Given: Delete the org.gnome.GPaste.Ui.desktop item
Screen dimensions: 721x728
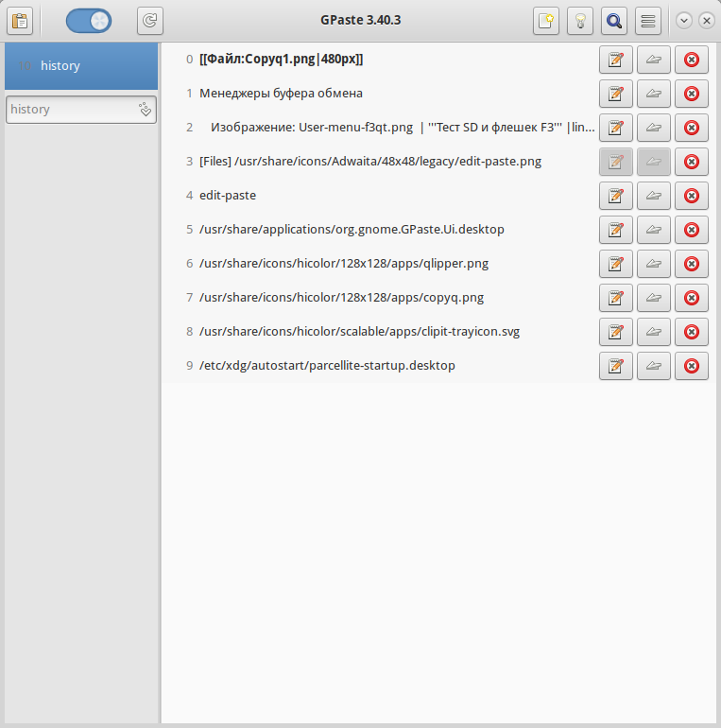Looking at the screenshot, I should (692, 230).
